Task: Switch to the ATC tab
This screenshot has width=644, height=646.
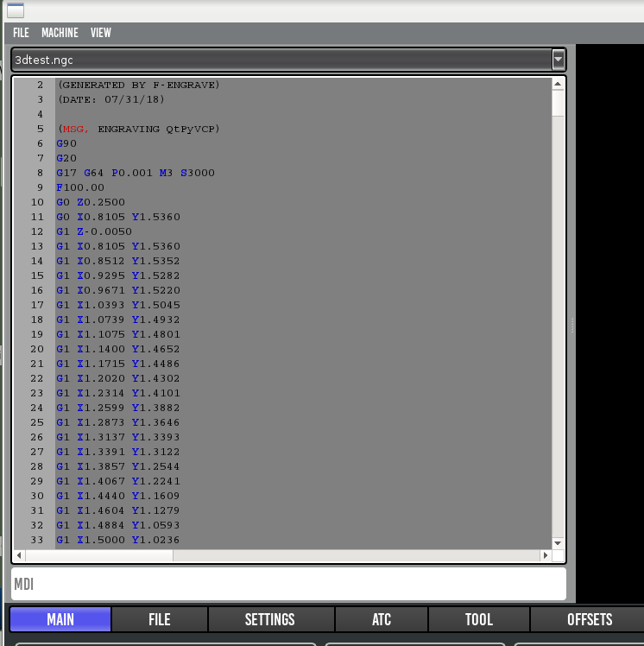Action: 382,619
